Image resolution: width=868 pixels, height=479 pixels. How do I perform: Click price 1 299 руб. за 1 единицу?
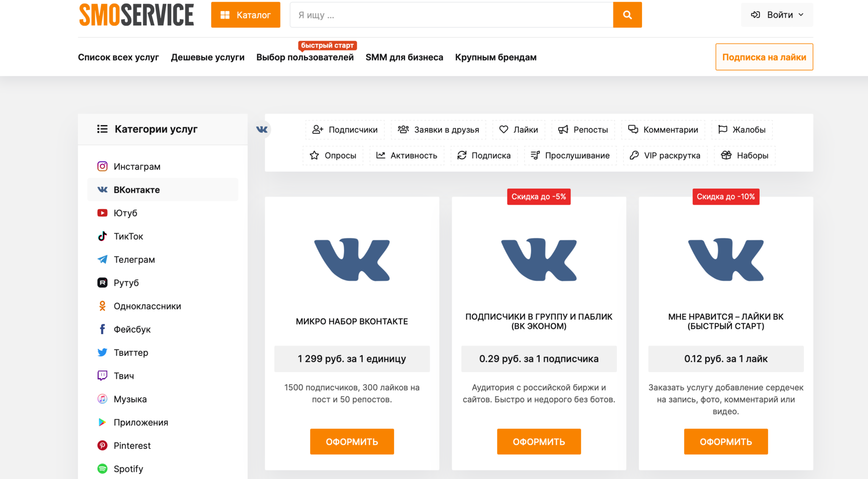352,359
